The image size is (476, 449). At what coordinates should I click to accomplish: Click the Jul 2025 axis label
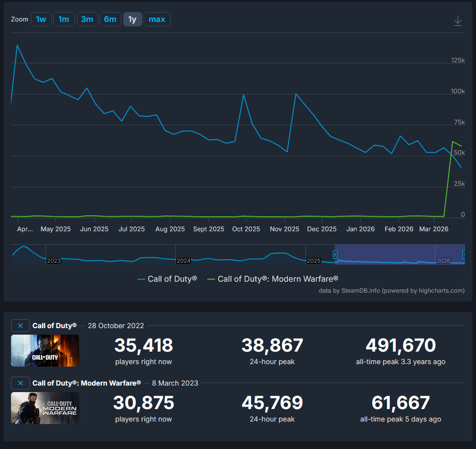[x=131, y=229]
